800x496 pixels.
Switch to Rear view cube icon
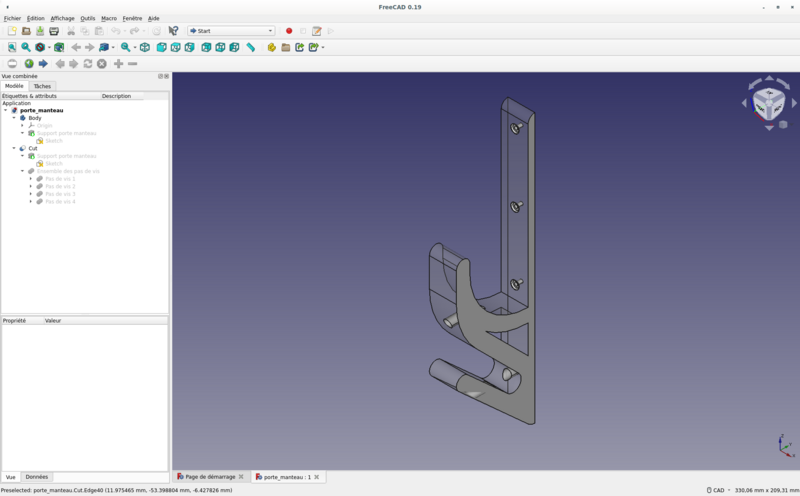pos(206,47)
